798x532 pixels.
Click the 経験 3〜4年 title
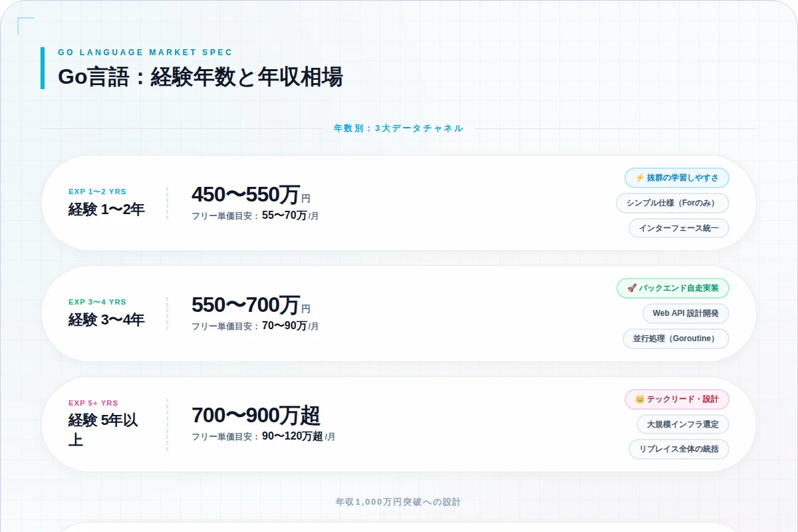coord(106,320)
